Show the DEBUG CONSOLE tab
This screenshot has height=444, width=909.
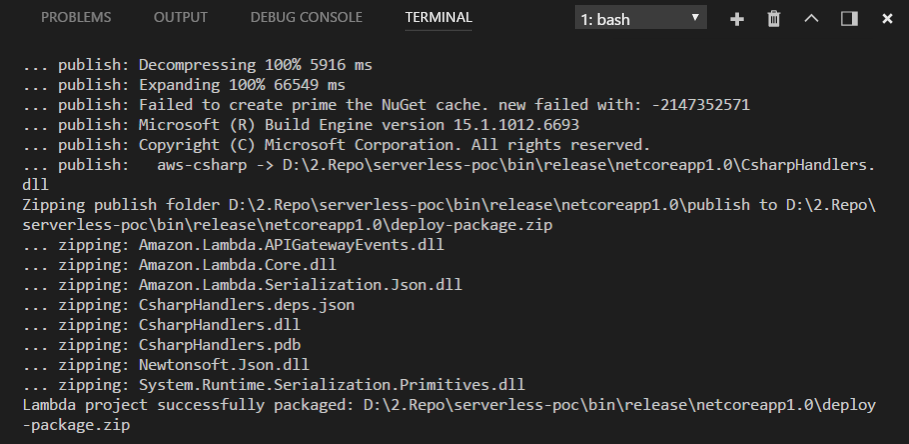[306, 18]
